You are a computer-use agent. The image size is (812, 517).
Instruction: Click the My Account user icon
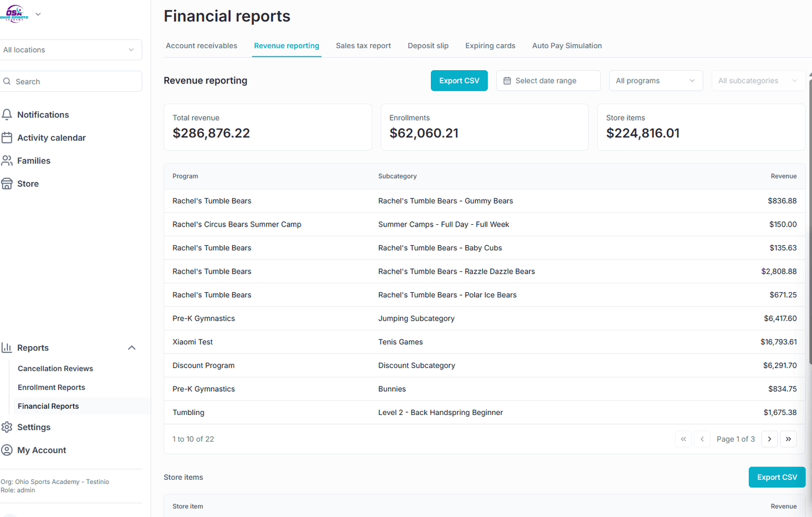click(x=7, y=450)
